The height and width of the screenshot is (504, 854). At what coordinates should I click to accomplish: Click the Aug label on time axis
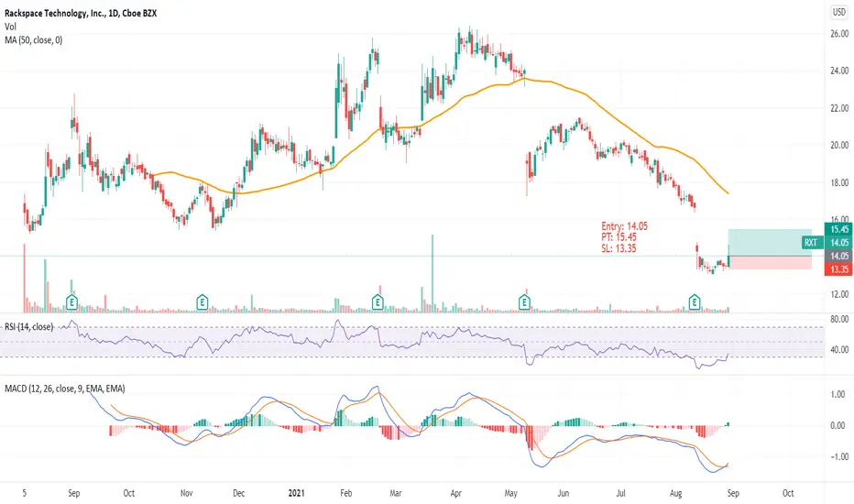675,493
